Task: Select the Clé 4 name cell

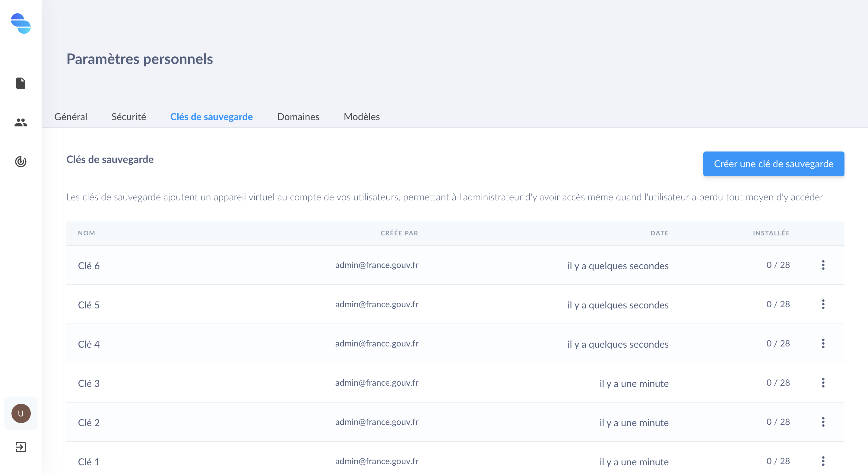Action: coord(89,344)
